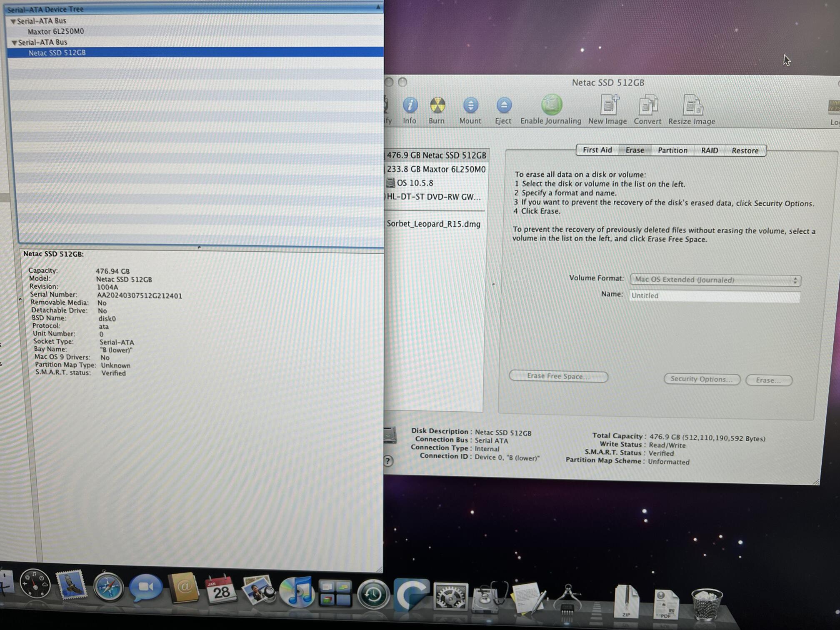This screenshot has width=840, height=630.
Task: Switch to the First Aid tab
Action: [x=597, y=150]
